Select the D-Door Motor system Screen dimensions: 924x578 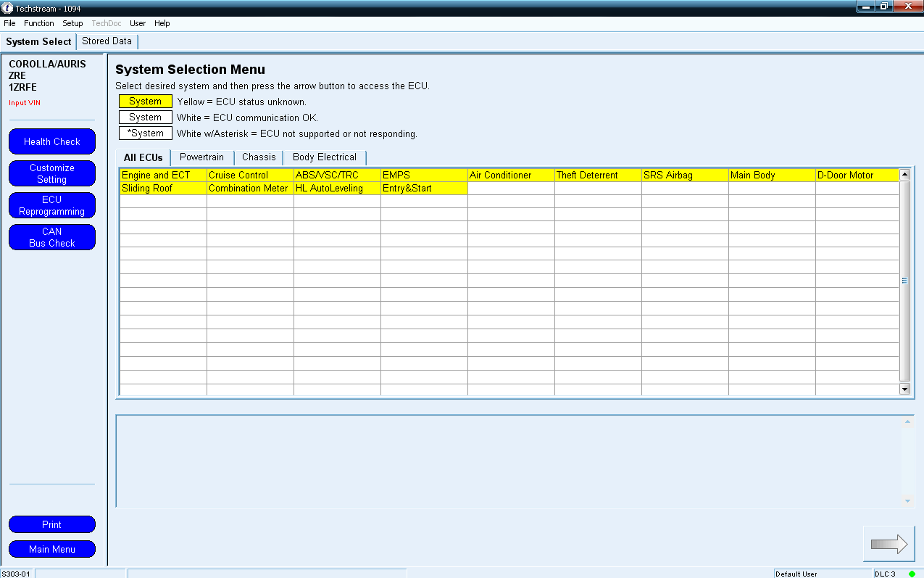click(857, 175)
